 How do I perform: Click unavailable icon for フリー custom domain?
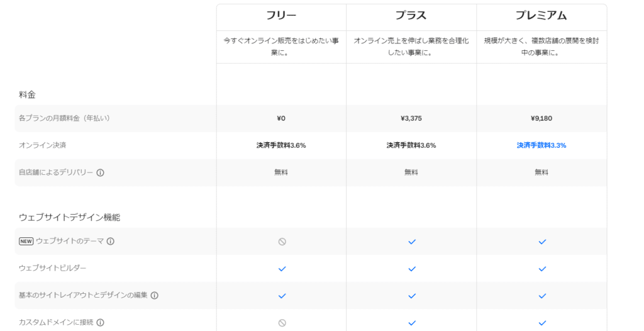coord(282,323)
